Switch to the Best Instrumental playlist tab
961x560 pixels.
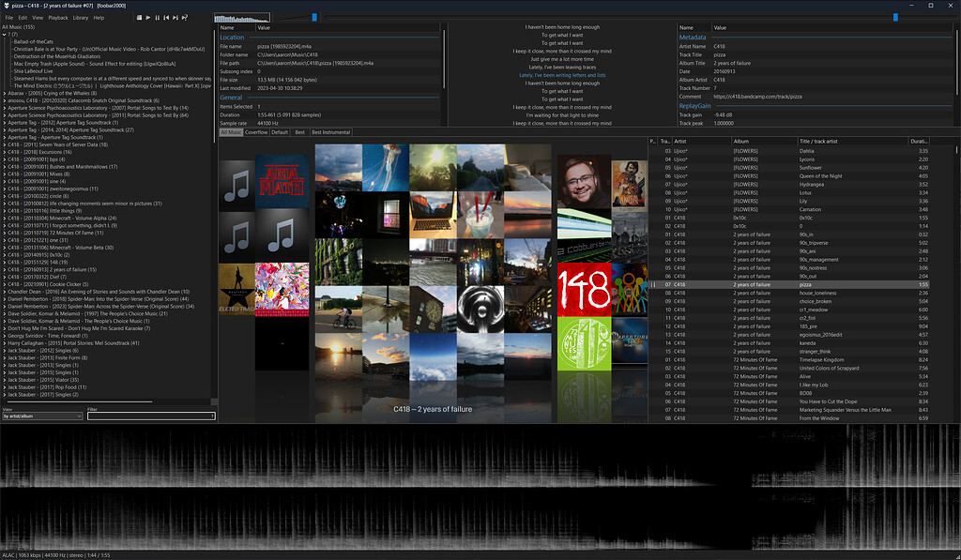point(331,132)
